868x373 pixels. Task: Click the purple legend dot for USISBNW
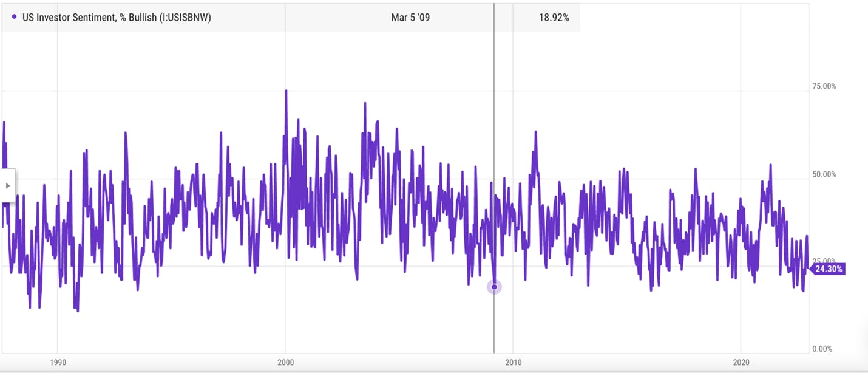pyautogui.click(x=14, y=17)
